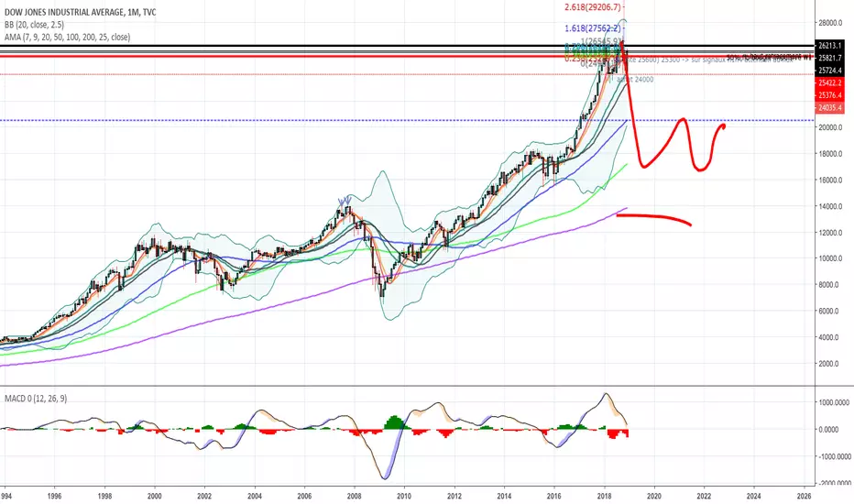The width and height of the screenshot is (854, 504).
Task: Click the 14000.0 price scale value
Action: click(830, 206)
